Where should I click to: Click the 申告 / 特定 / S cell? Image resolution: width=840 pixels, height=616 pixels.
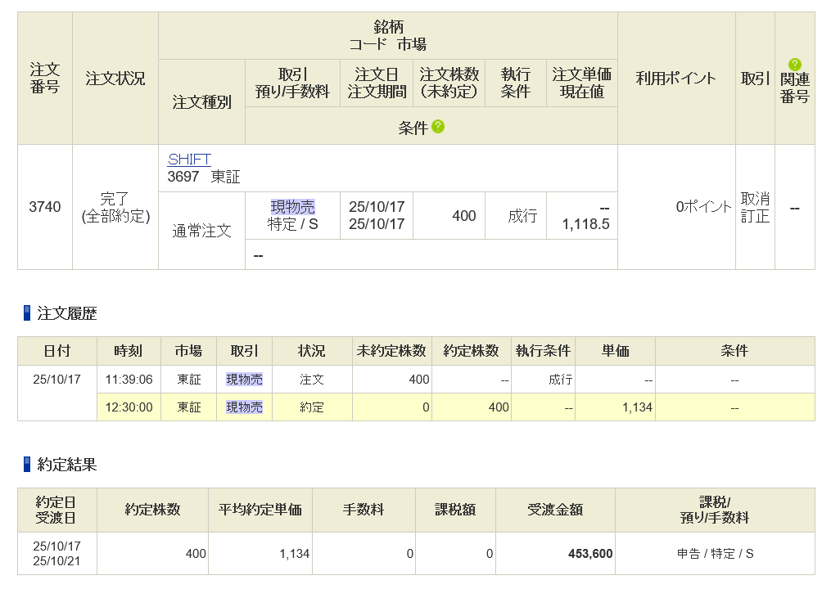tap(715, 554)
